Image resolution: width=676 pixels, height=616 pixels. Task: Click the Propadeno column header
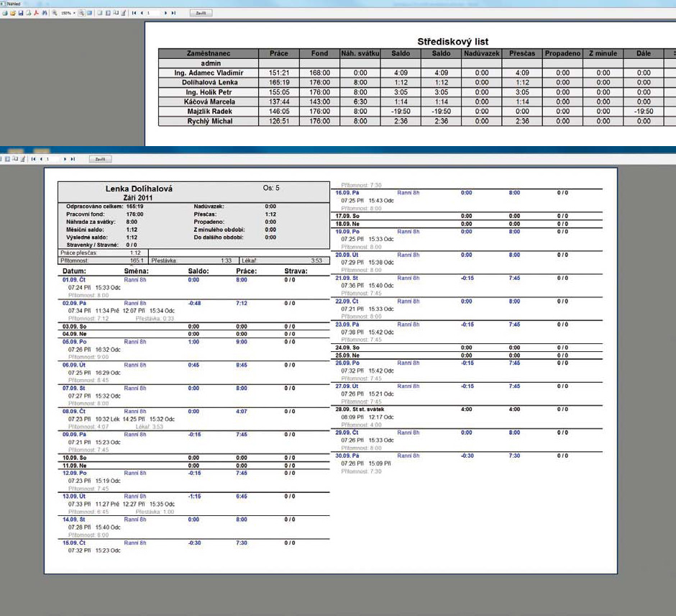(562, 53)
